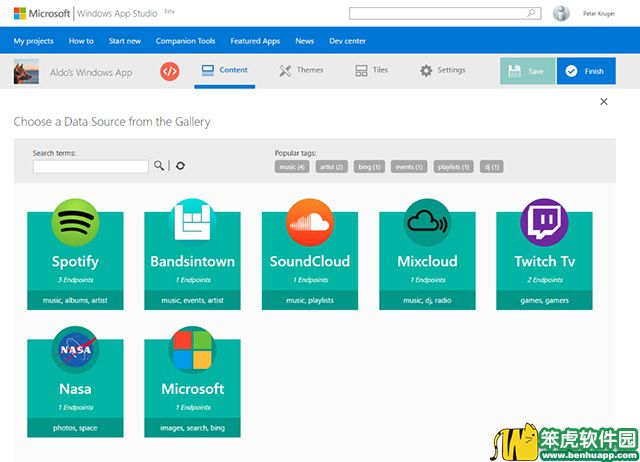The image size is (640, 462).
Task: Click 'music, playlists' tags on SoundCloud
Action: 310,300
